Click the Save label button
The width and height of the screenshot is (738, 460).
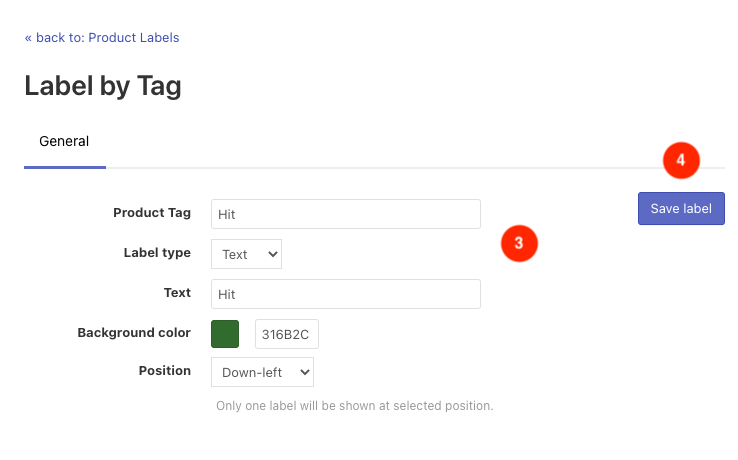[681, 209]
